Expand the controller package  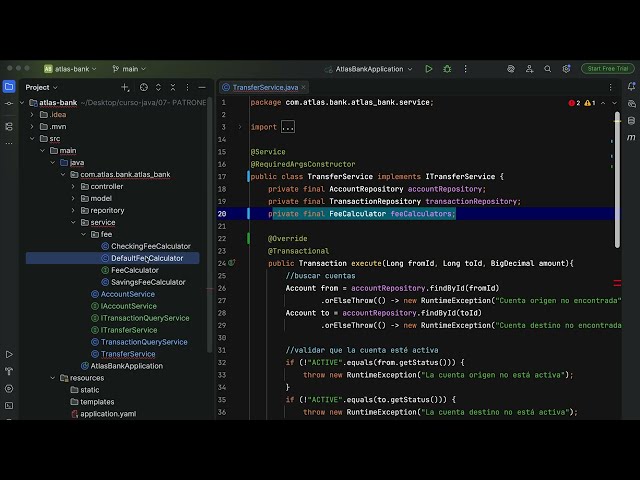[x=73, y=187]
